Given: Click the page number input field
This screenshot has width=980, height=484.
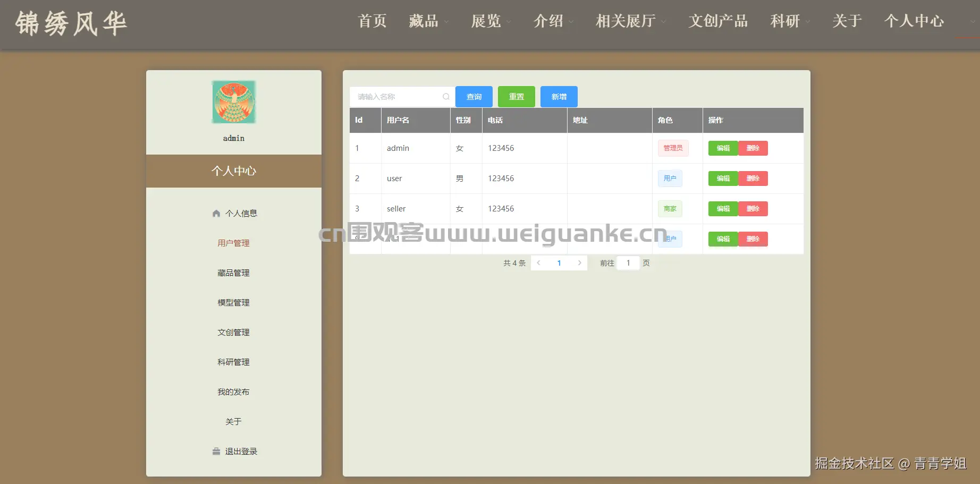Looking at the screenshot, I should tap(628, 262).
